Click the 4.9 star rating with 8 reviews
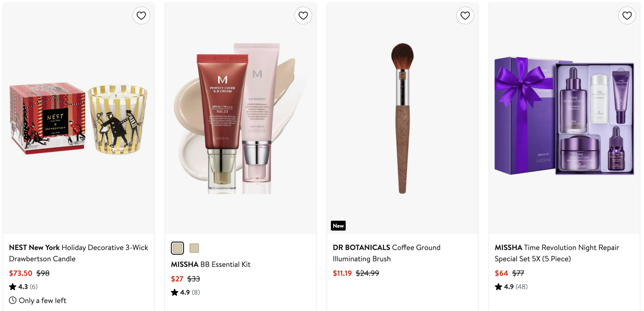The image size is (644, 311). tap(185, 292)
